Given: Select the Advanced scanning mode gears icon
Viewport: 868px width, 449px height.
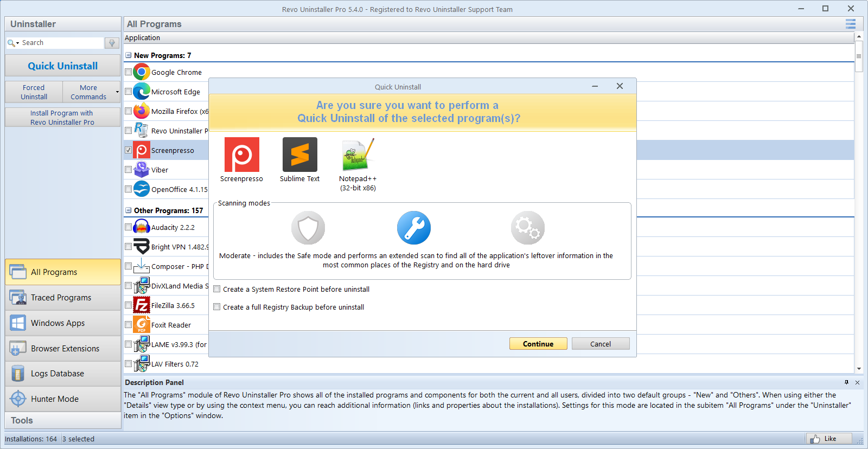Looking at the screenshot, I should [x=527, y=228].
